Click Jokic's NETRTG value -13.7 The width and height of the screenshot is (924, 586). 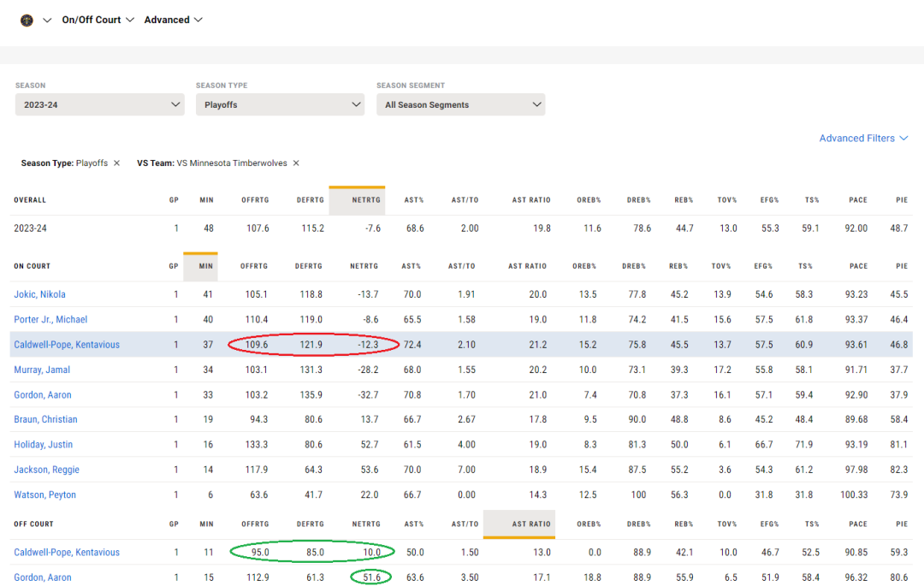pyautogui.click(x=368, y=294)
